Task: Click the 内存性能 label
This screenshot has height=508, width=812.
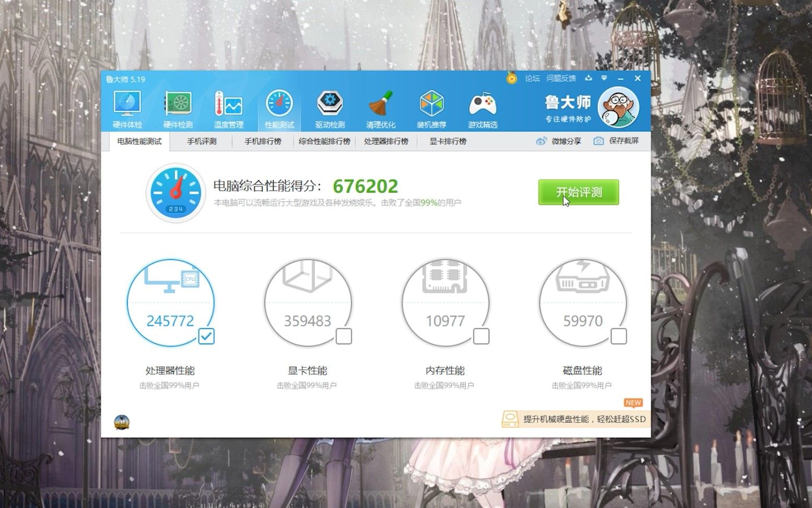Action: tap(445, 371)
